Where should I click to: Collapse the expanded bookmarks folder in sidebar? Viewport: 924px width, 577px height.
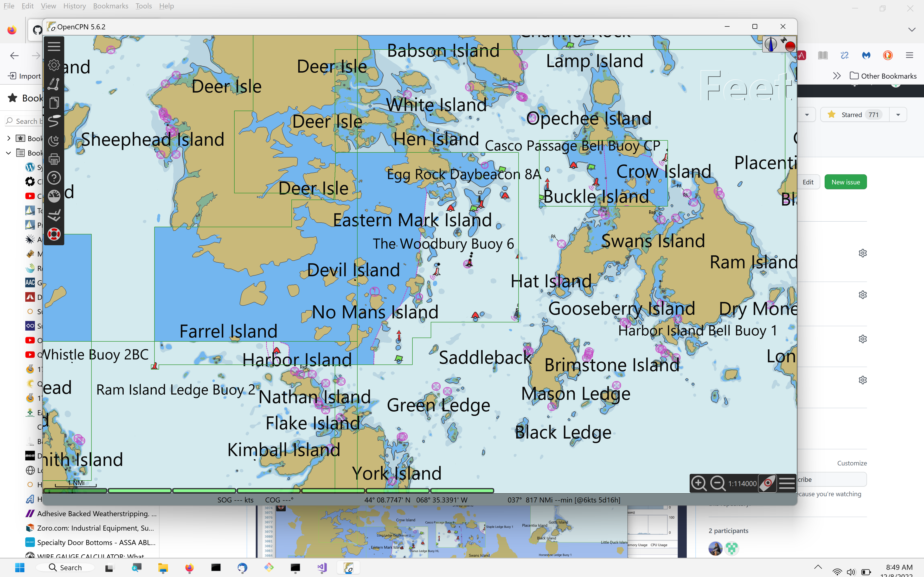(x=8, y=153)
